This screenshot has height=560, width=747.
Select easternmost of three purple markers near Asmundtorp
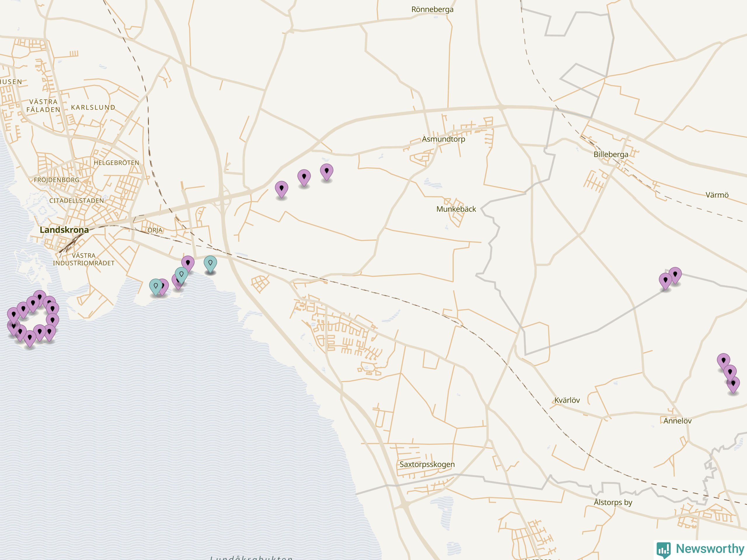(x=327, y=172)
